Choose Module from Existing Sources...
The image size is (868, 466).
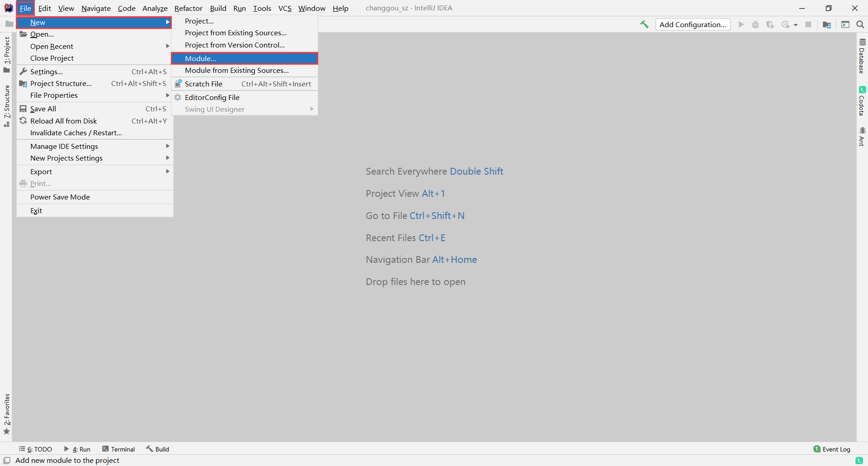tap(245, 70)
